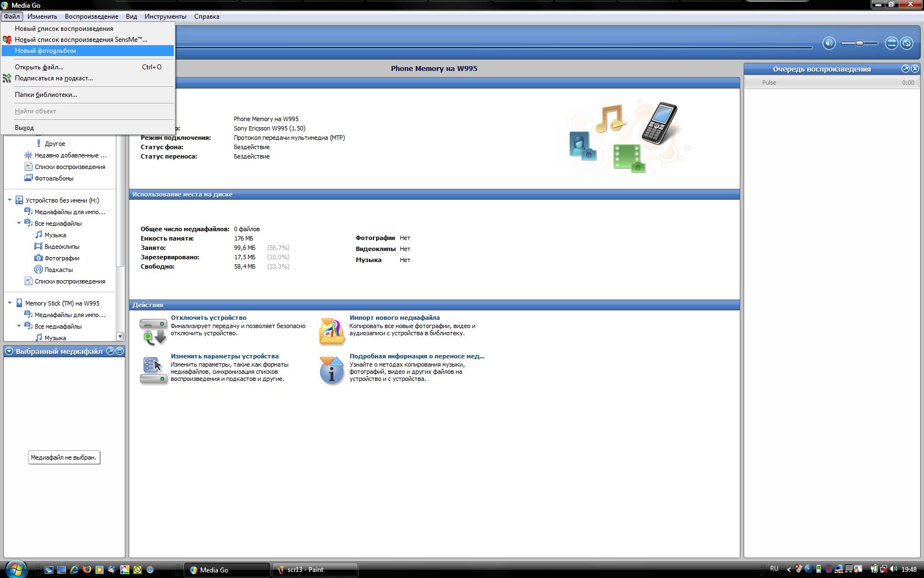Click the Видеоклипы film icon under device H:
This screenshot has height=578, width=924.
click(38, 247)
